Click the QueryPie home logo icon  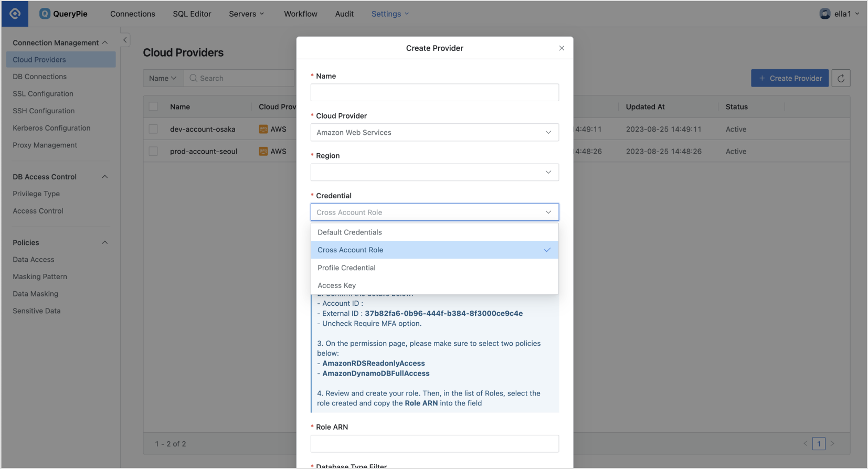pos(15,14)
